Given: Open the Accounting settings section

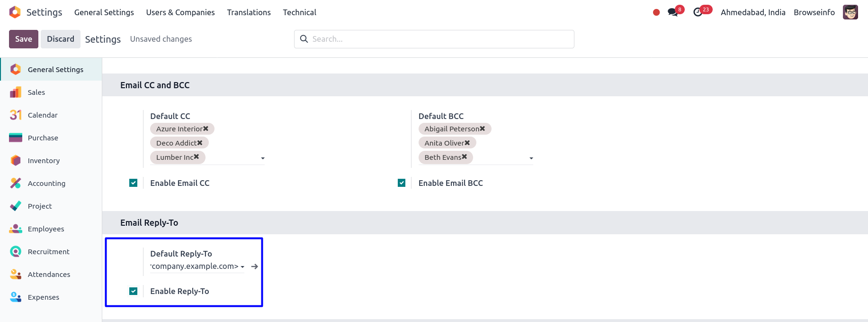Looking at the screenshot, I should pyautogui.click(x=46, y=184).
